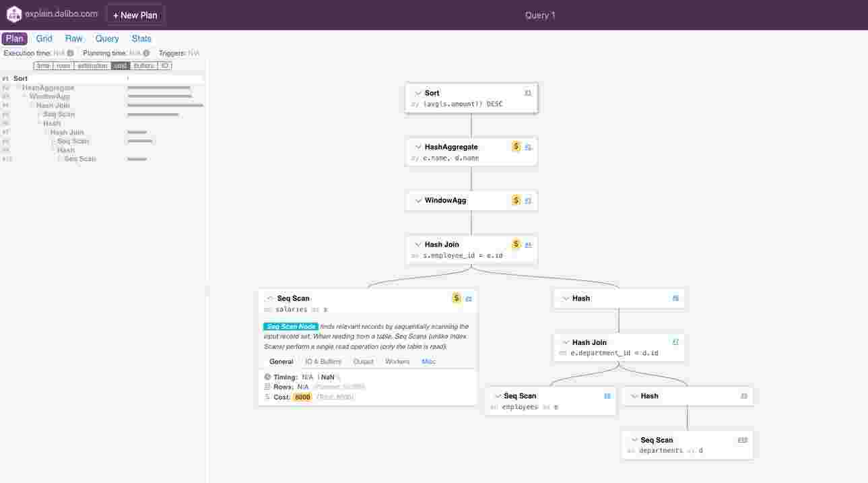Viewport: 868px width, 483px height.
Task: Click the explain.dalibo.com logo icon
Action: coord(14,14)
